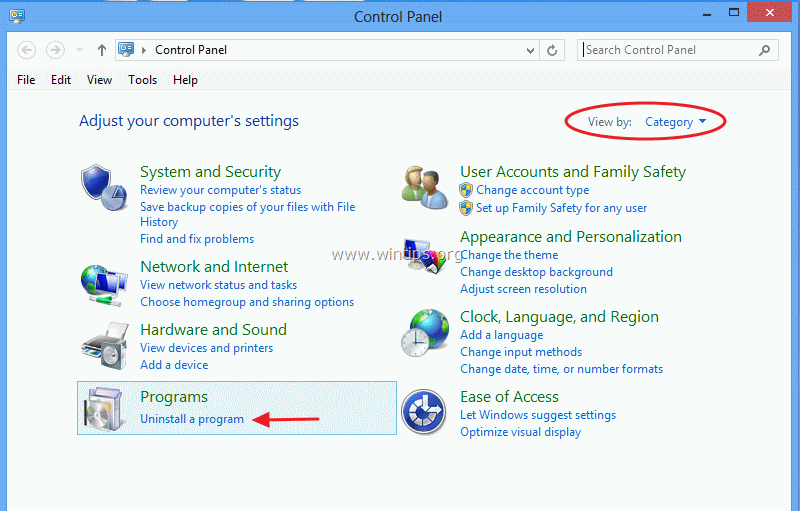
Task: Click shield icon beside Change account type
Action: coord(466,190)
